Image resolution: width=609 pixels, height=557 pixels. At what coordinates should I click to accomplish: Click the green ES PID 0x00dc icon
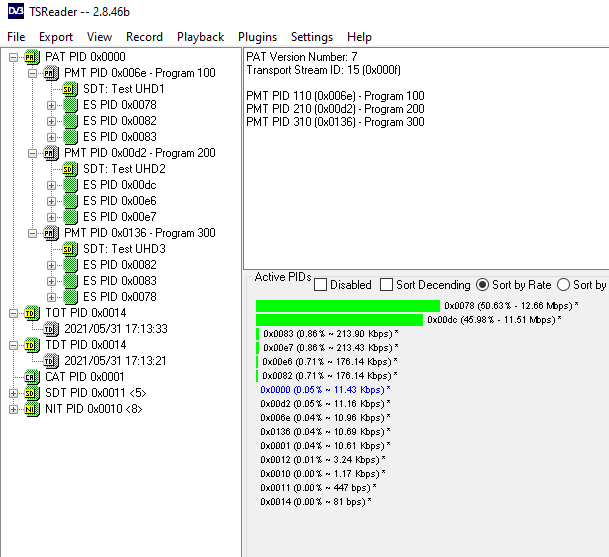click(70, 185)
